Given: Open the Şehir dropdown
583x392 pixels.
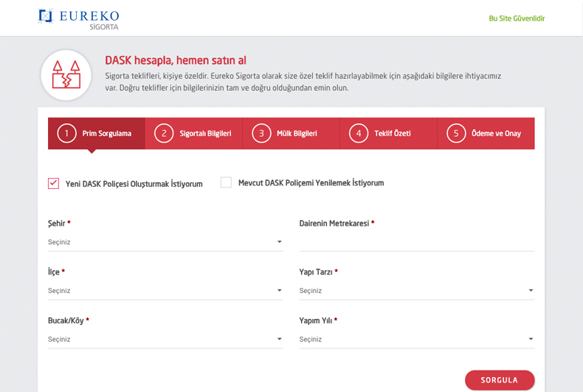Looking at the screenshot, I should click(x=165, y=242).
